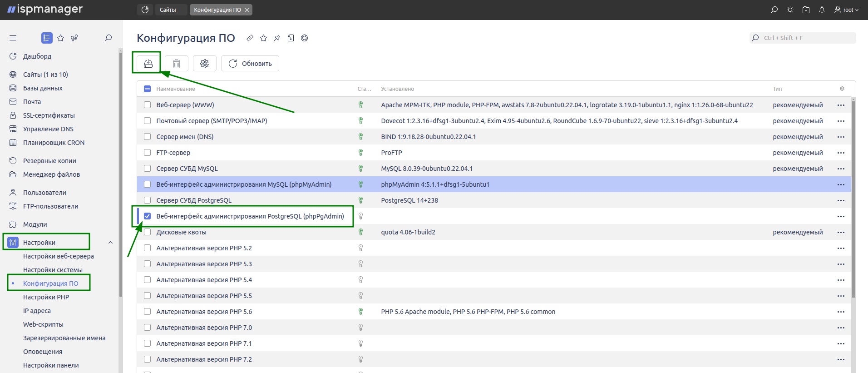Click status bulb of Веб-сервер (WWW)
868x373 pixels.
[x=361, y=105]
